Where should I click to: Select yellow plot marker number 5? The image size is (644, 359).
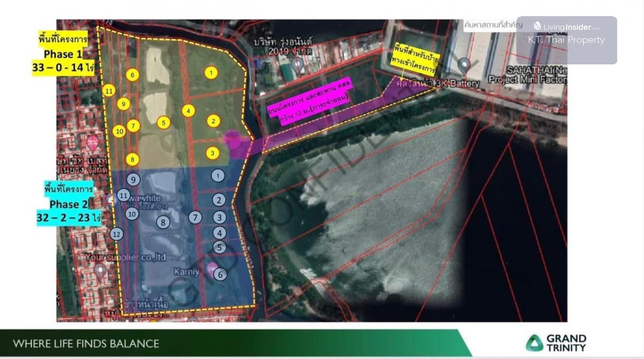164,123
